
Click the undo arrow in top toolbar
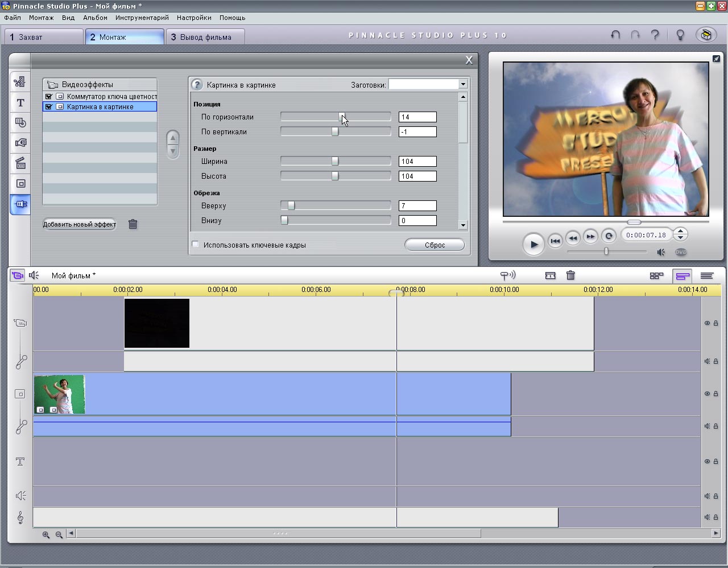[615, 35]
